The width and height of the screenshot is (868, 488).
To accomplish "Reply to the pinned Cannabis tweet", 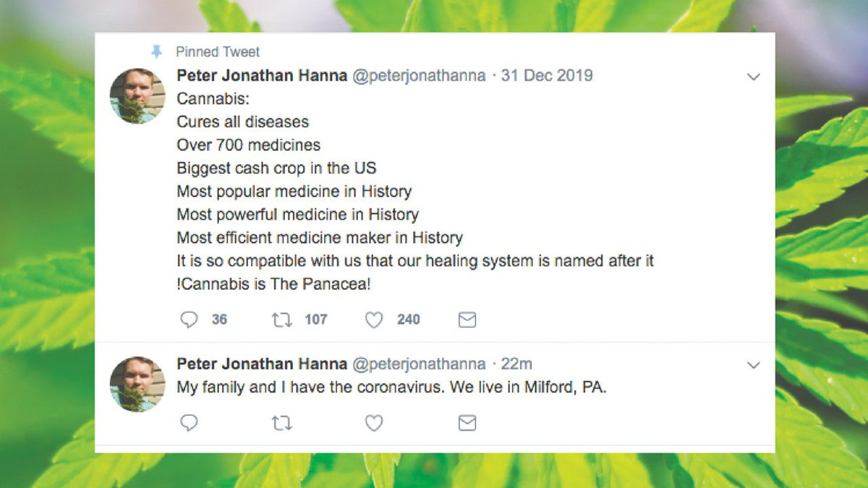I will coord(189,320).
